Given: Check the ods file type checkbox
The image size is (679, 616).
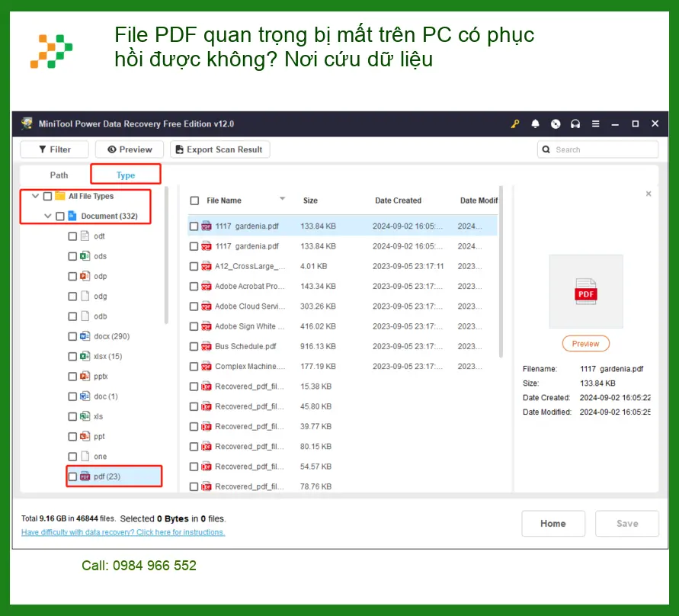Looking at the screenshot, I should [x=72, y=256].
